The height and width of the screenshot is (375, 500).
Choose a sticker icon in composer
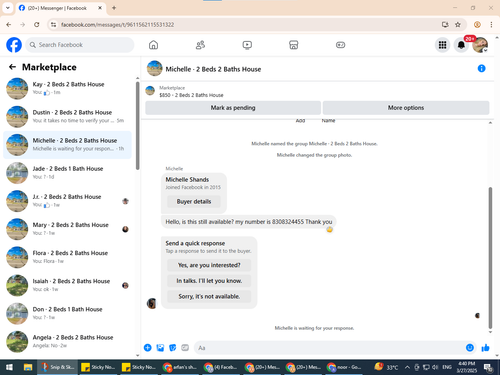click(173, 348)
